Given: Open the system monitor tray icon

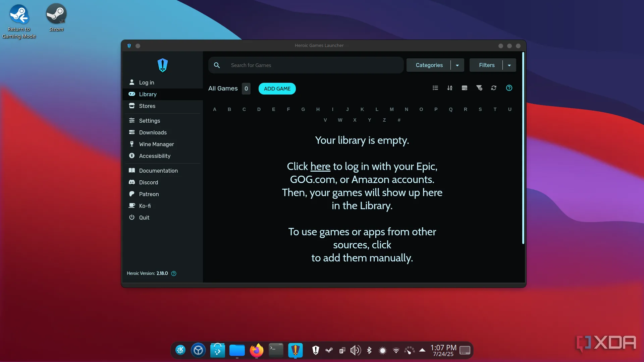Looking at the screenshot, I should click(410, 350).
